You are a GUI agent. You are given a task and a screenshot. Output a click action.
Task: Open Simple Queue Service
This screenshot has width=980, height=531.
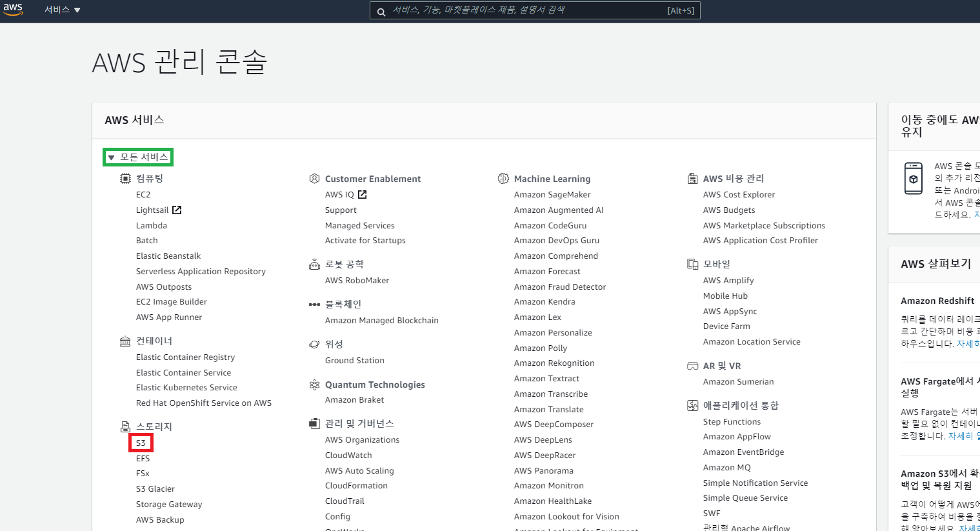click(745, 498)
